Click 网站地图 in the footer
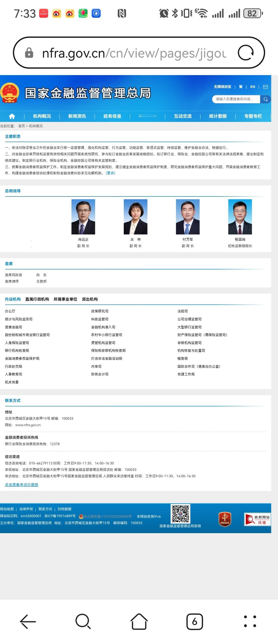The image size is (278, 644). coord(7,509)
